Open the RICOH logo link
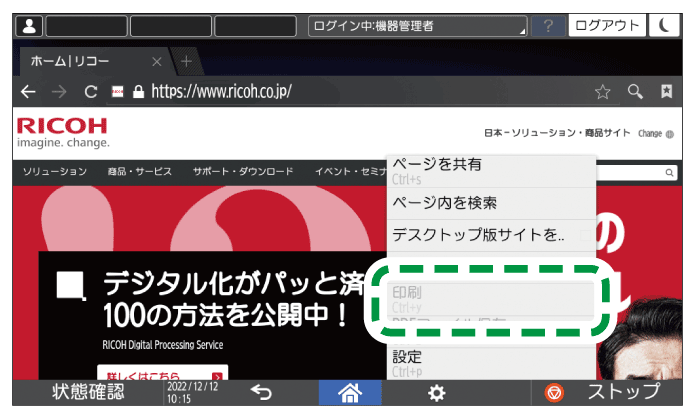This screenshot has height=411, width=694. 63,132
